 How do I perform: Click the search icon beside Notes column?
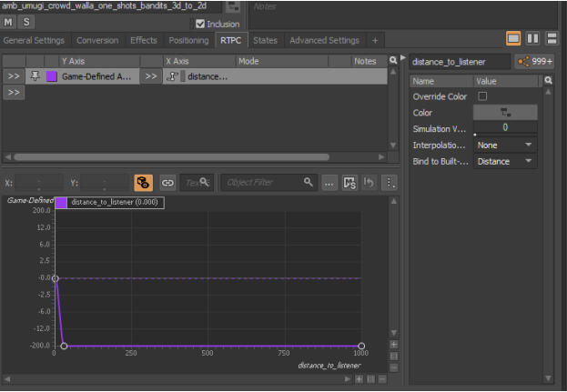tap(393, 61)
